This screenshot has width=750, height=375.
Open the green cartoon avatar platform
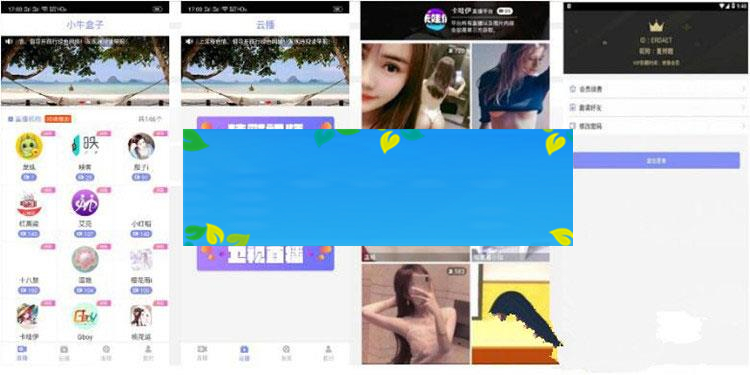(29, 146)
